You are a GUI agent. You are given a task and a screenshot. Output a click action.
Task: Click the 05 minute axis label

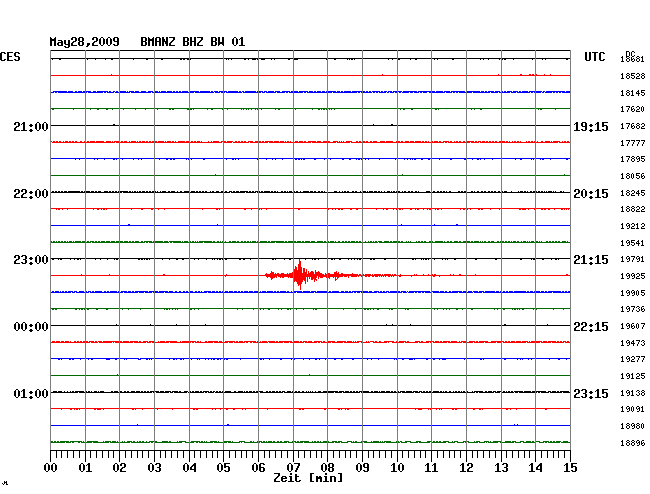coord(223,468)
